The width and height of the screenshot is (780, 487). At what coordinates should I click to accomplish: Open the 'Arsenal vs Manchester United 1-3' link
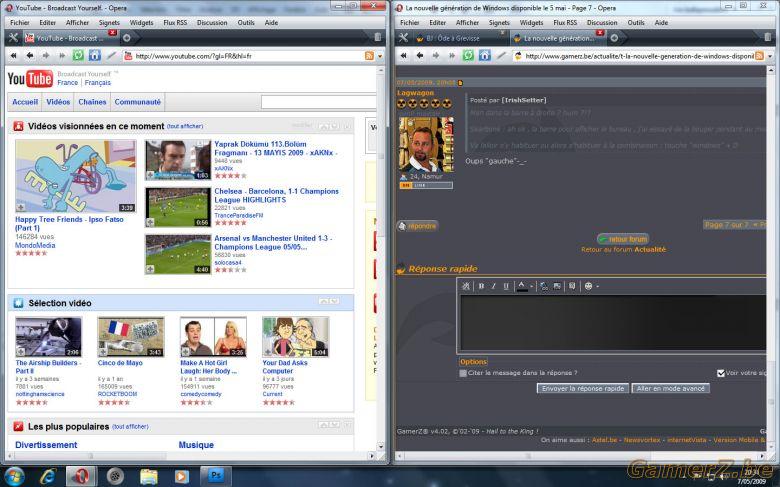(273, 243)
